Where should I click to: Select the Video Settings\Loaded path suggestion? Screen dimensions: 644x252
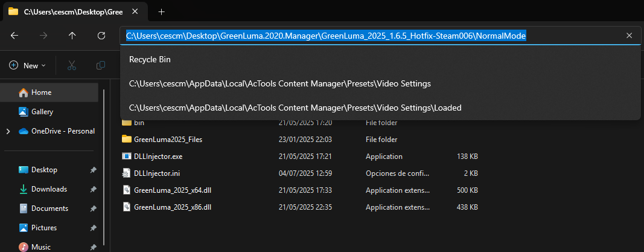(x=295, y=108)
